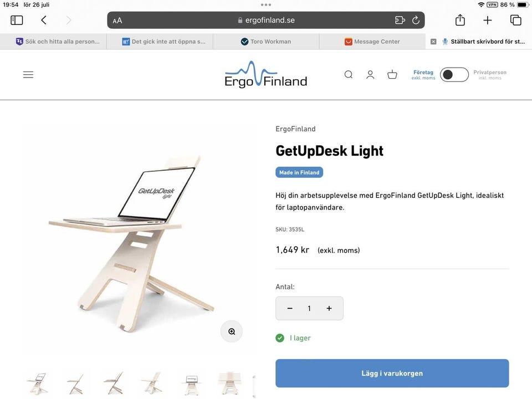The height and width of the screenshot is (399, 532).
Task: Open the Safari sidebar
Action: point(17,19)
